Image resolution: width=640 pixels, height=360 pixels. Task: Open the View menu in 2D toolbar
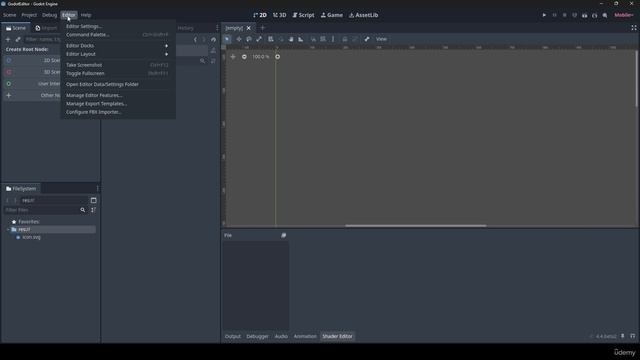pyautogui.click(x=381, y=39)
